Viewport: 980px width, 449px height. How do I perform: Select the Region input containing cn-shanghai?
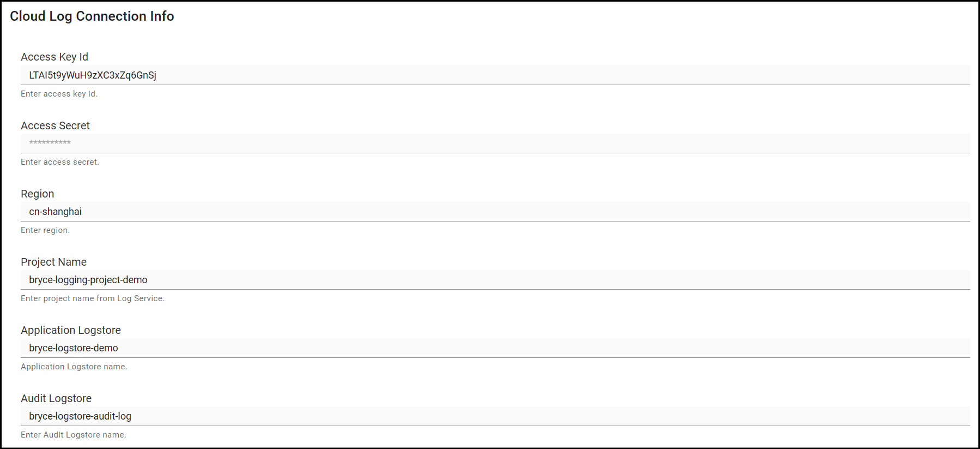[x=495, y=212]
